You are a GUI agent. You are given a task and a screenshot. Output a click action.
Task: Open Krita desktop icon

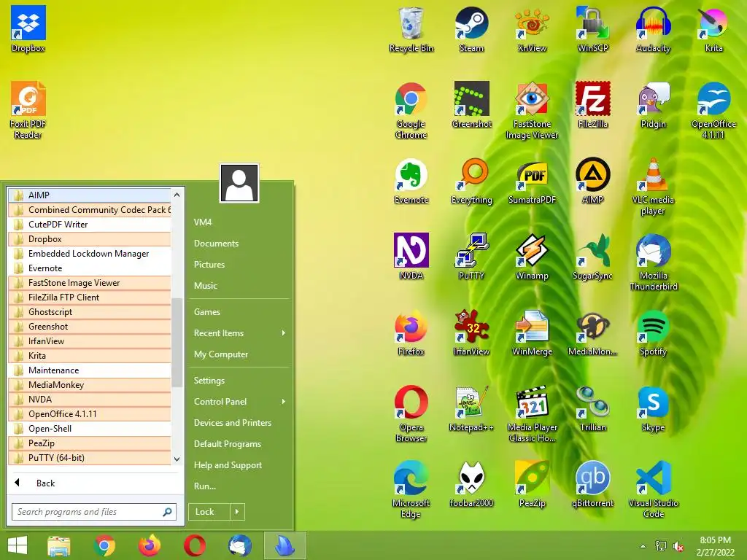(713, 29)
